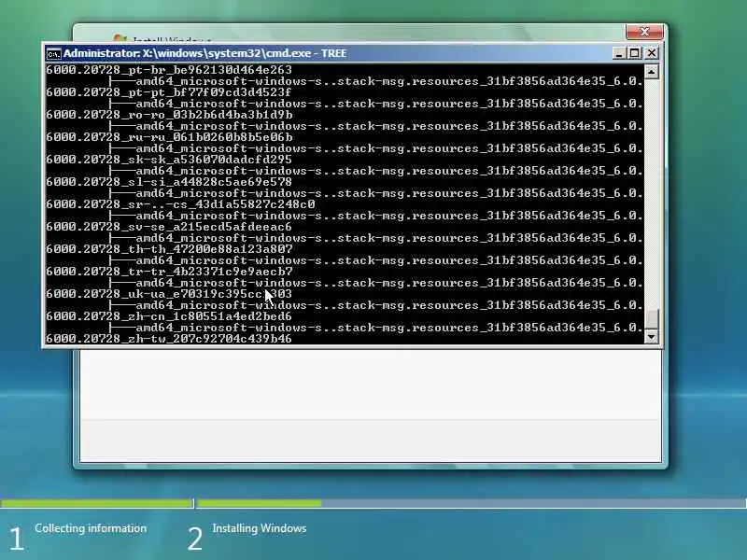Click the step 1 progress bar

coord(96,503)
